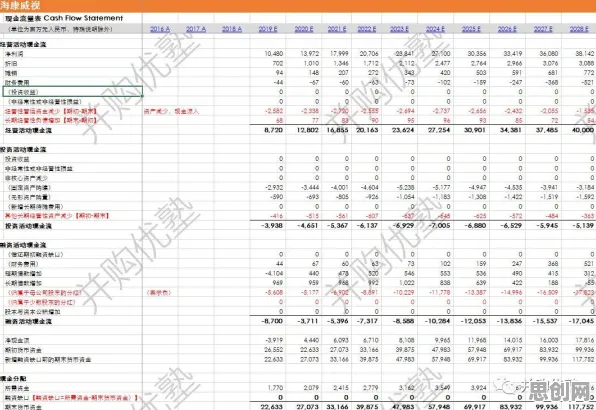
Task: Select the 海康威视 title in the orange banner
Action: (20, 5)
